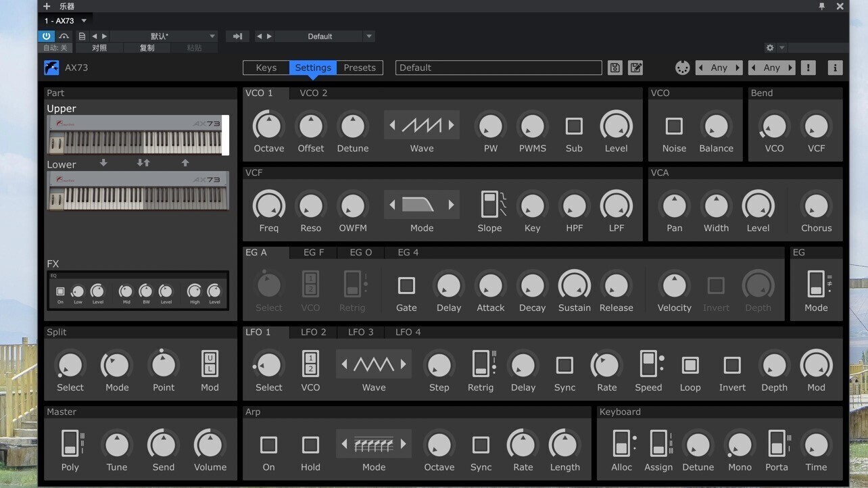Switch to the Keys tab
This screenshot has height=488, width=868.
[266, 68]
